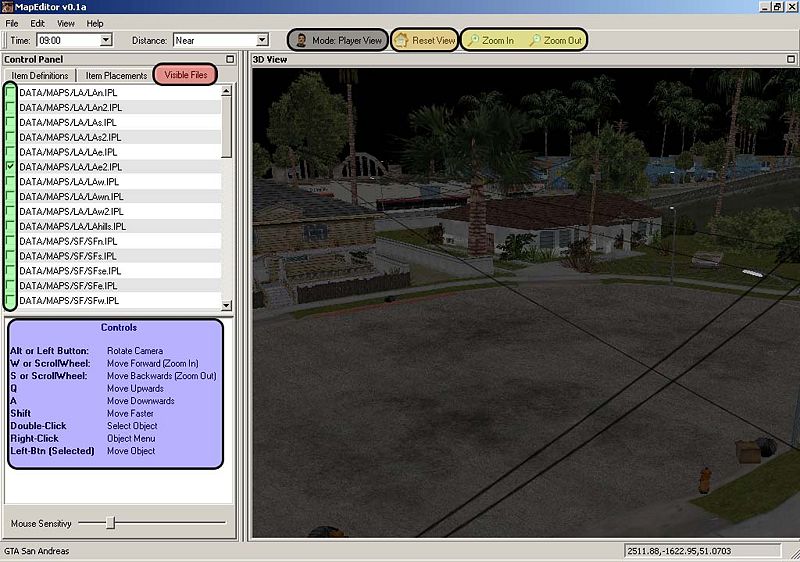Click the 3D View panel maximize icon
This screenshot has height=562, width=800.
(790, 59)
